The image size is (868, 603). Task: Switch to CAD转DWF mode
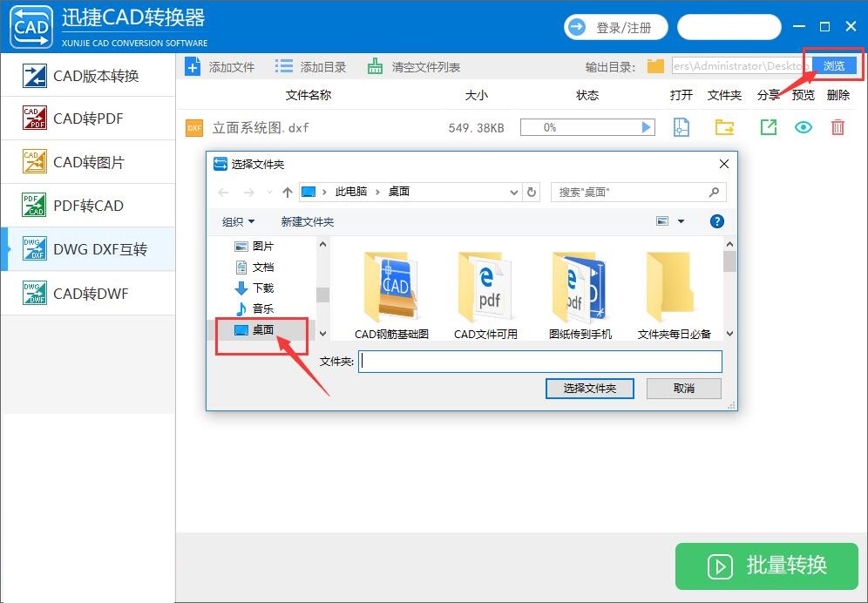click(x=88, y=293)
